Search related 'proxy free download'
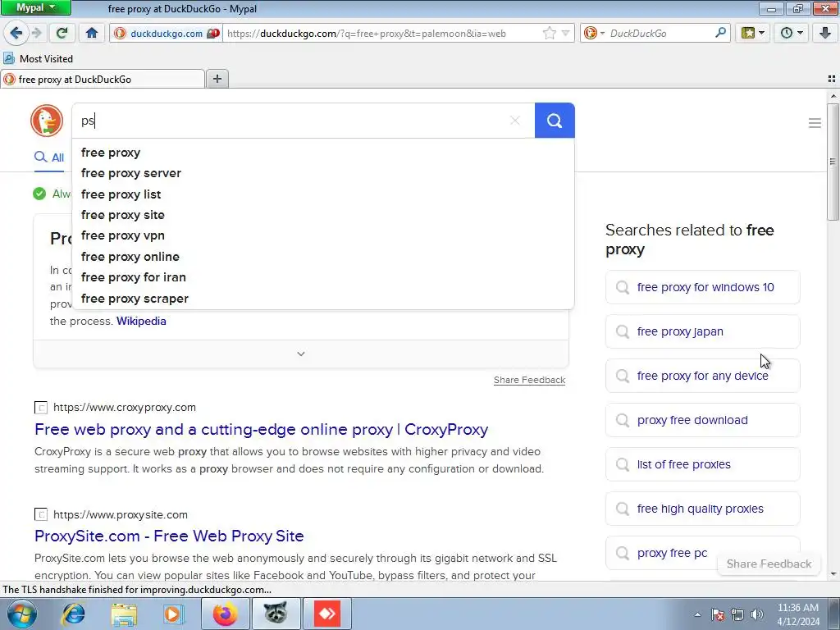 click(x=703, y=421)
